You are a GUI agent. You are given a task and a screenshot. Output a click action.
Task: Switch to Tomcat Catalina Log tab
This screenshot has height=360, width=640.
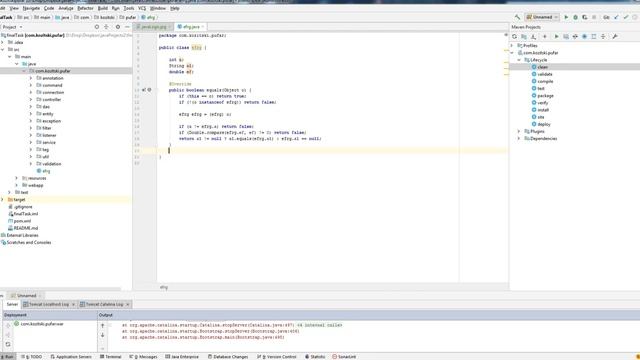[104, 304]
